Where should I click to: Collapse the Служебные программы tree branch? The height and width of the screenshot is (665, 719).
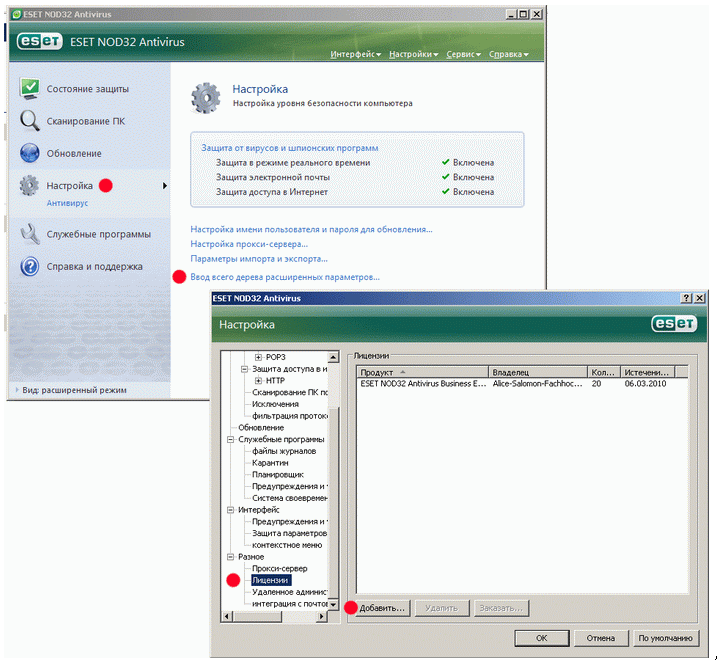[x=231, y=439]
